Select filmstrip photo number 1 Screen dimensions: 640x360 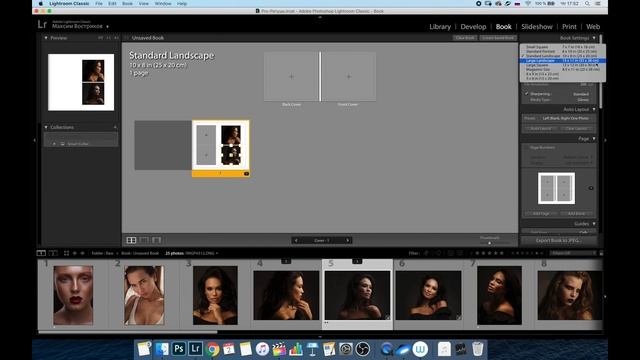coord(73,295)
